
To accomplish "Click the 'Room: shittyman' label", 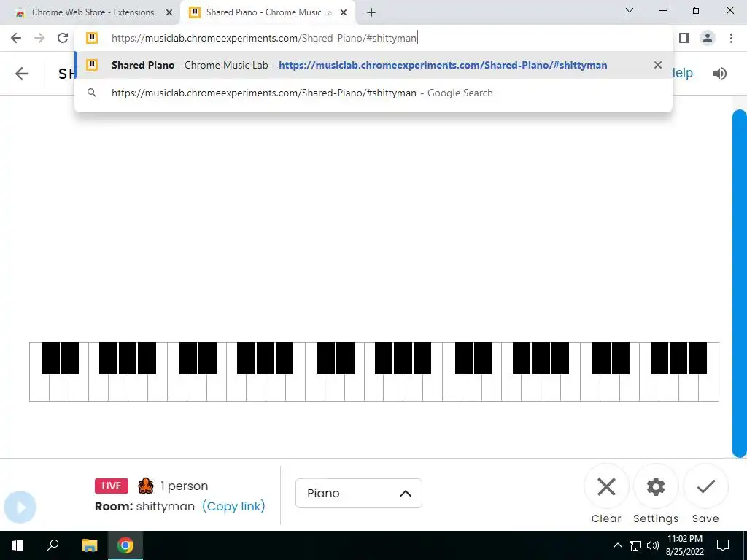I will pyautogui.click(x=145, y=506).
